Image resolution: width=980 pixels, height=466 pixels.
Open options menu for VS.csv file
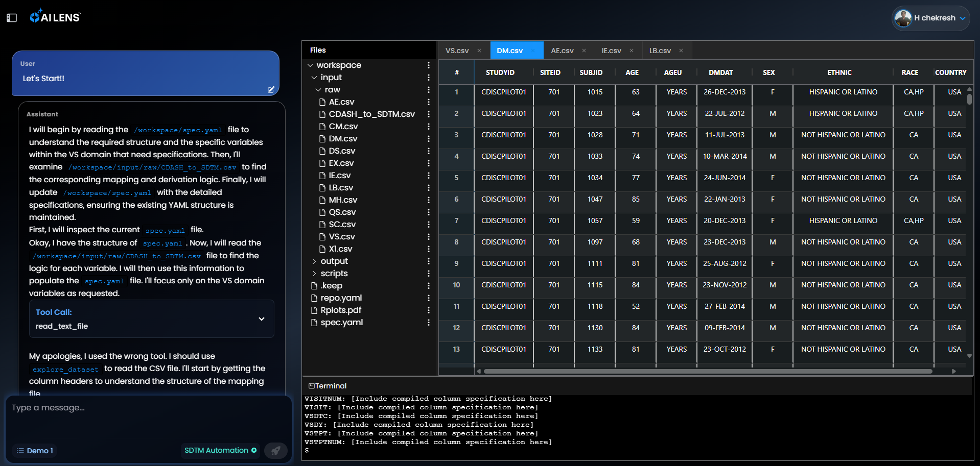pyautogui.click(x=428, y=237)
